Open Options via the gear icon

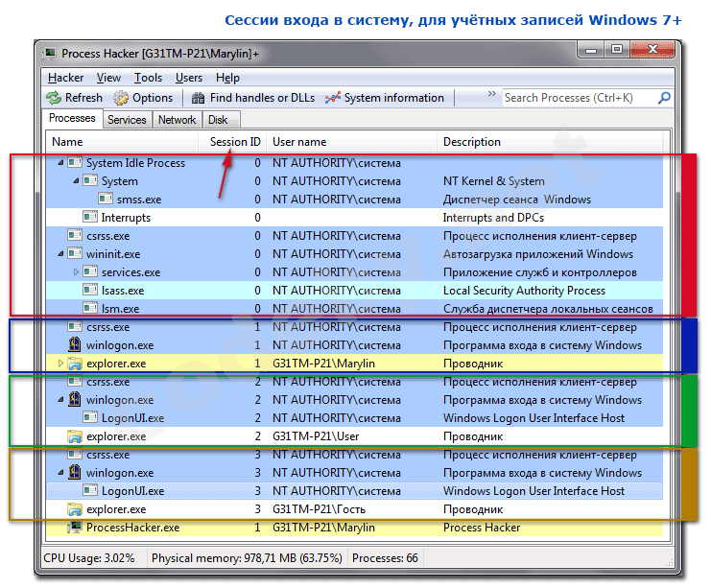121,98
